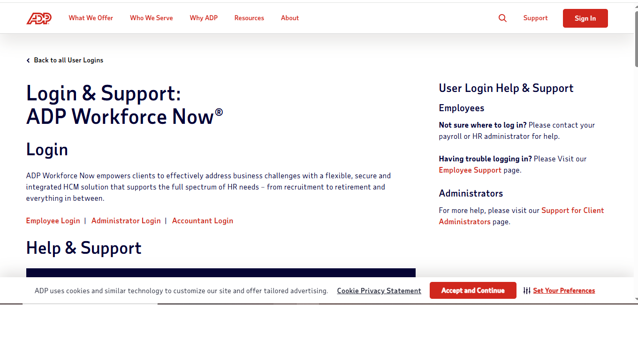Open the Who We Serve menu

coord(151,18)
